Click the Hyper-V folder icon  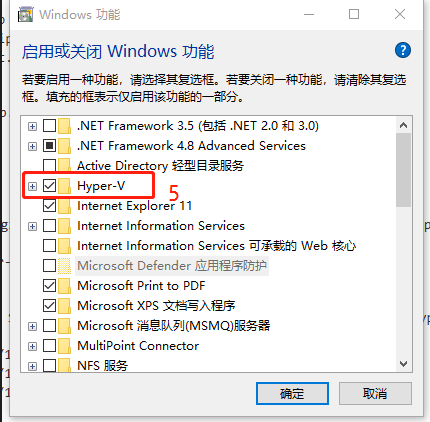[64, 186]
